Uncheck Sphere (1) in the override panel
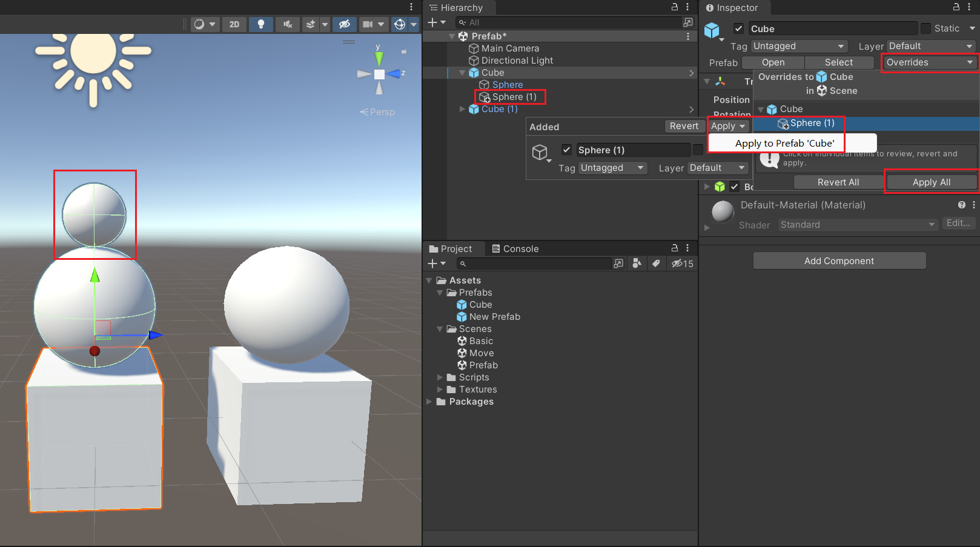The width and height of the screenshot is (980, 547). pyautogui.click(x=566, y=150)
